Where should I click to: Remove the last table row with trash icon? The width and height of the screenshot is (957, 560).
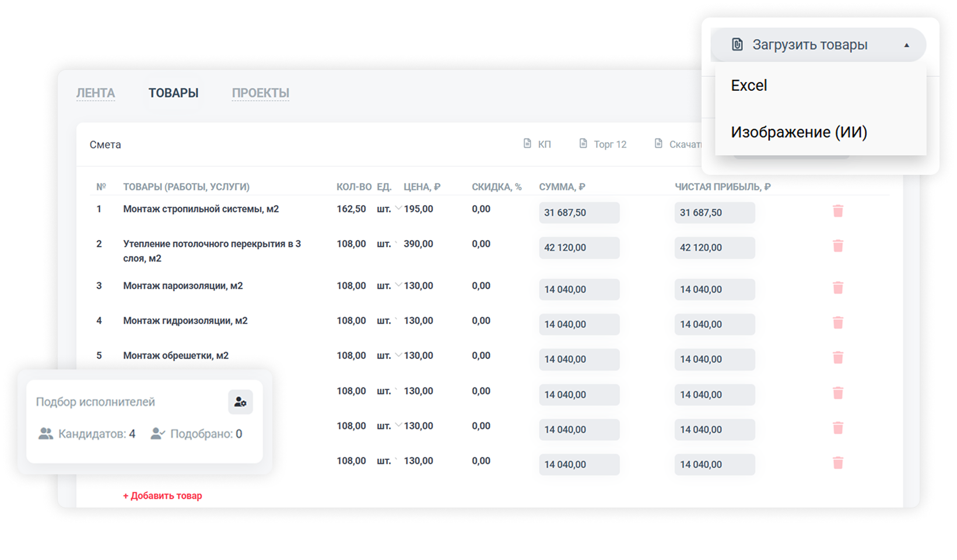(x=837, y=463)
